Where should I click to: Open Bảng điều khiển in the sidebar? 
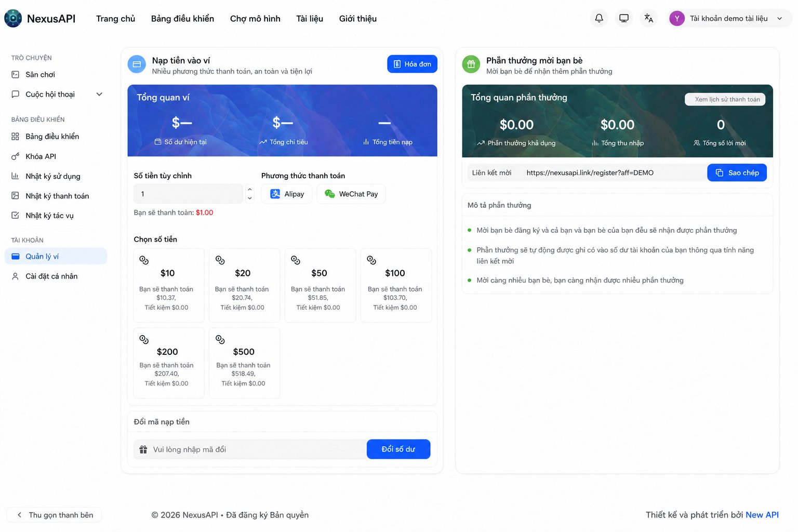pyautogui.click(x=56, y=136)
